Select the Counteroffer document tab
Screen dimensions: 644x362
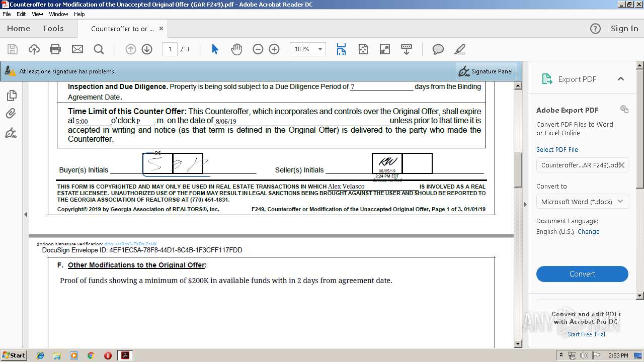pyautogui.click(x=122, y=29)
